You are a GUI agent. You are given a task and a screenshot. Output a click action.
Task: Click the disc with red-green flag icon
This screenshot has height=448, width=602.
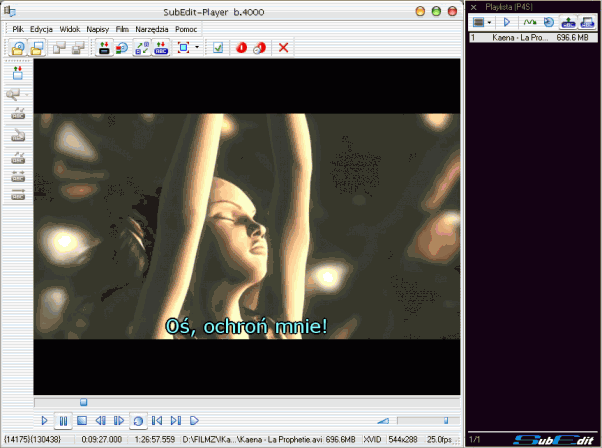point(122,48)
